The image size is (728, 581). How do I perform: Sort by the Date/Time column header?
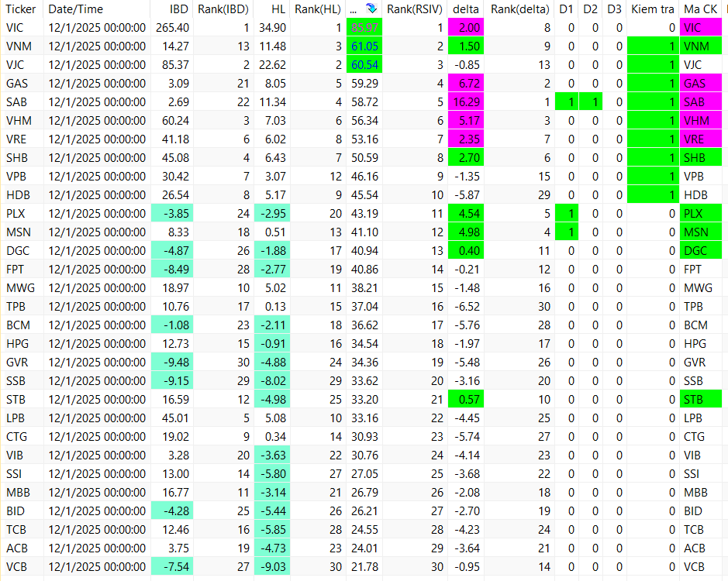[76, 9]
